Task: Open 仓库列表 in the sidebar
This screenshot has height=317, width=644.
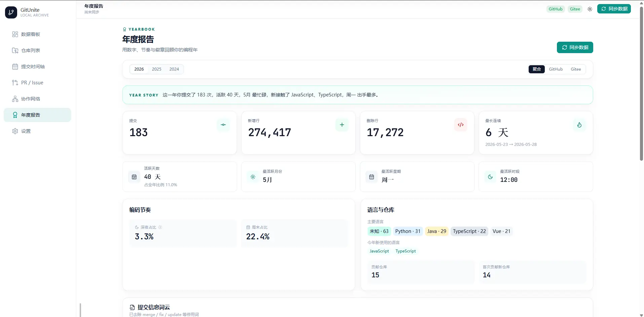Action: coord(37,50)
